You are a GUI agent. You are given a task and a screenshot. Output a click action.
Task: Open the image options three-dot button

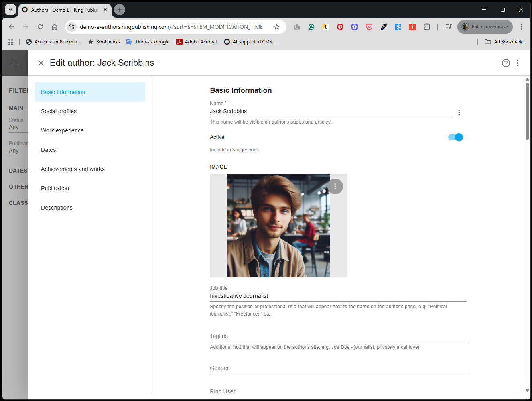point(335,187)
